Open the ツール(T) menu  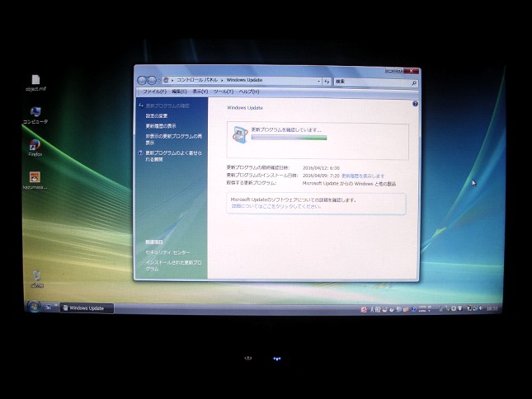pyautogui.click(x=224, y=92)
